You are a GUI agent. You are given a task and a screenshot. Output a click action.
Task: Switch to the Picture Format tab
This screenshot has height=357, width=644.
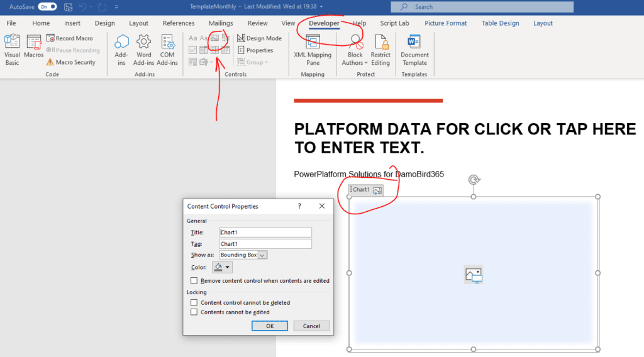point(445,23)
